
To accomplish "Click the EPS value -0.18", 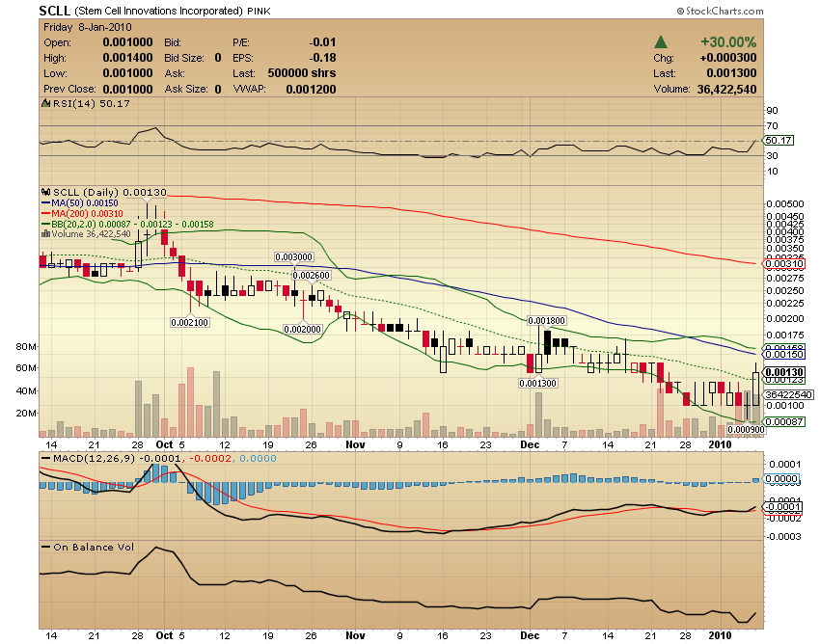I will (x=322, y=58).
